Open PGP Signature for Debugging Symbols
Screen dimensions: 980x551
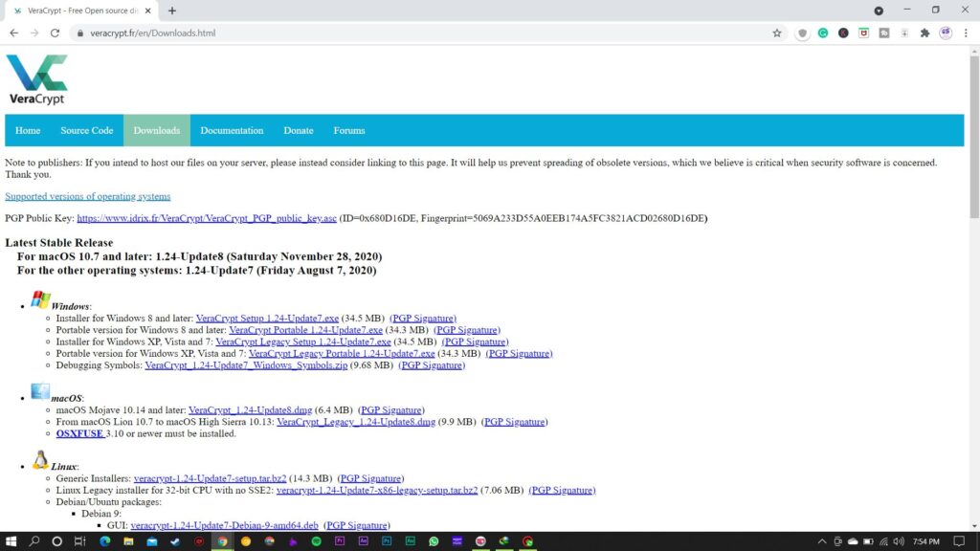(432, 365)
